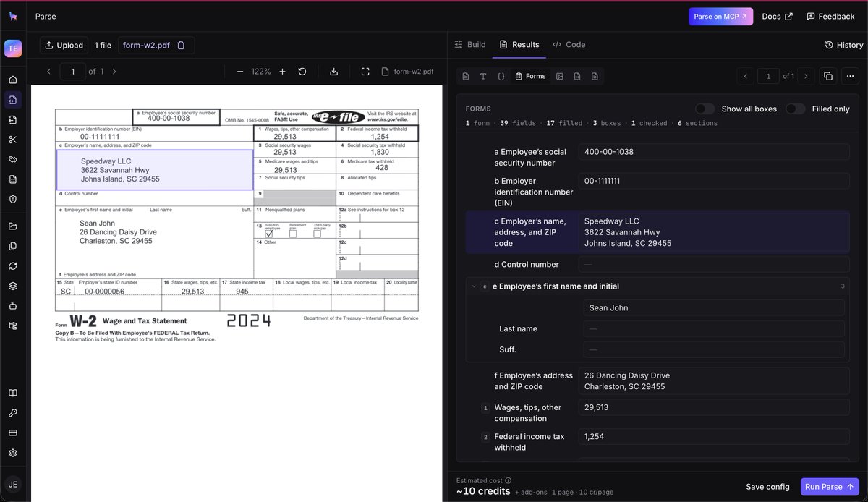The width and height of the screenshot is (868, 502).
Task: Click the Upload button
Action: (64, 45)
